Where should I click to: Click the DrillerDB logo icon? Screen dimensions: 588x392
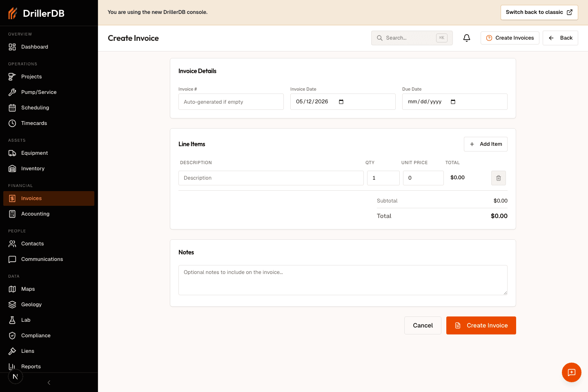[13, 13]
